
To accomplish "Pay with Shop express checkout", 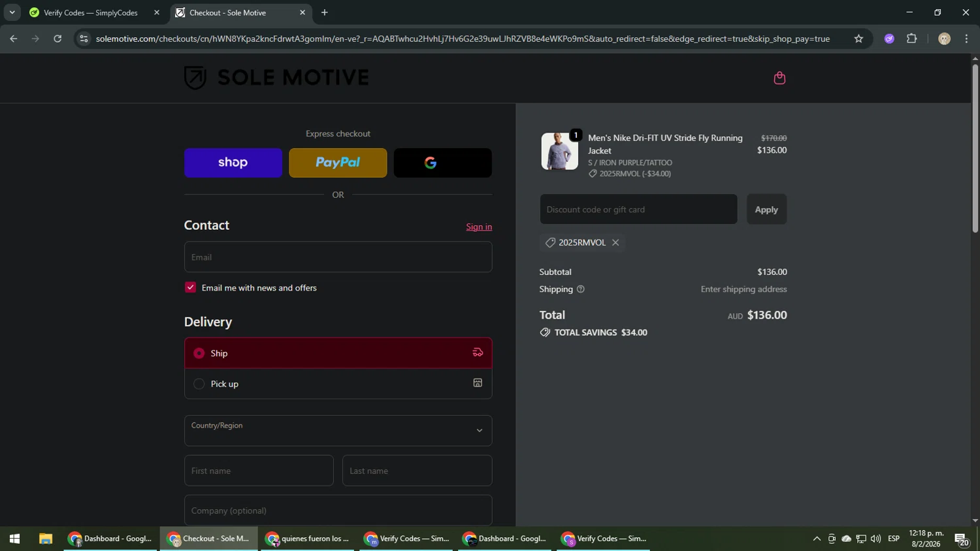I will (233, 163).
